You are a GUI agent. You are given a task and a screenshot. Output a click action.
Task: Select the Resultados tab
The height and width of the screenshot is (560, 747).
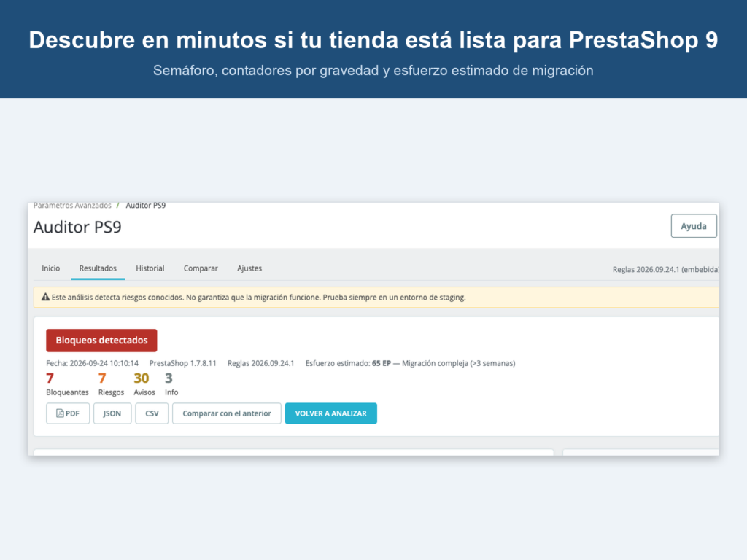[x=98, y=268]
